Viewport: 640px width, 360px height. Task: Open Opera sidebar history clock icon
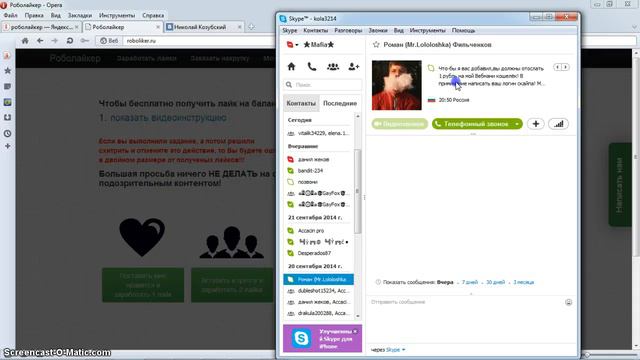click(7, 133)
